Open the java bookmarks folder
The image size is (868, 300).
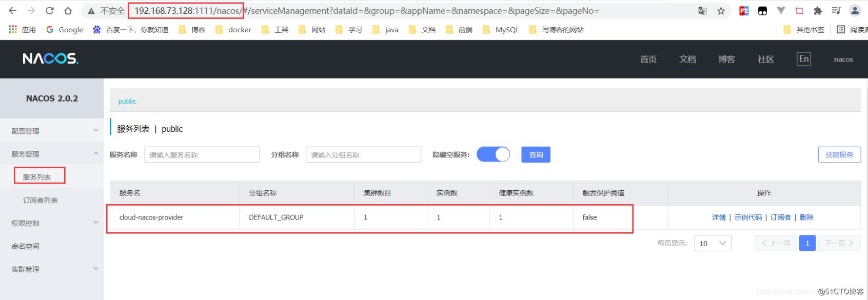click(x=385, y=30)
